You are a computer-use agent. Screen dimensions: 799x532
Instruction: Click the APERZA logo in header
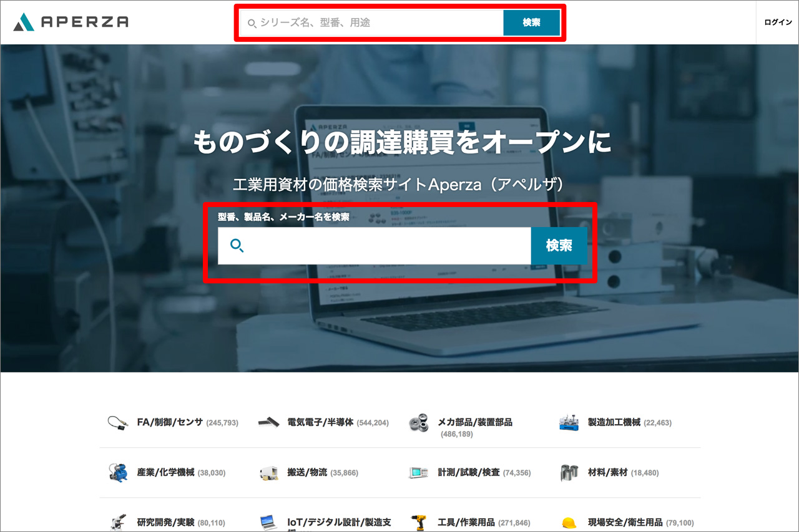[71, 22]
